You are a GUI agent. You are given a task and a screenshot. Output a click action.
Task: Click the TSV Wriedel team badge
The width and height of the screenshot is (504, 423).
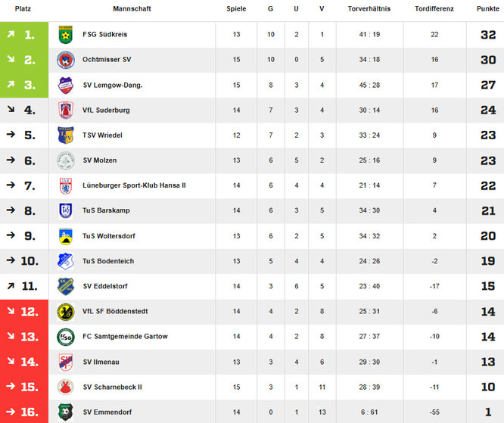(x=66, y=135)
